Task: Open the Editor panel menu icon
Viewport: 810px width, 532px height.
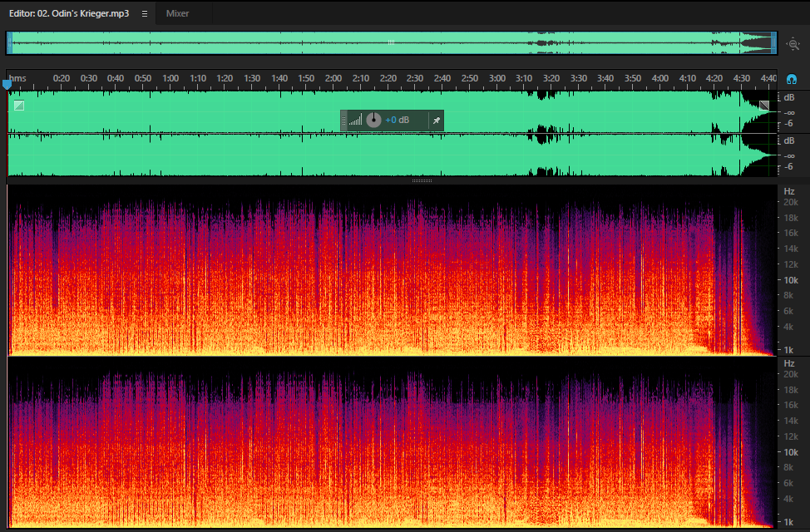Action: click(145, 14)
